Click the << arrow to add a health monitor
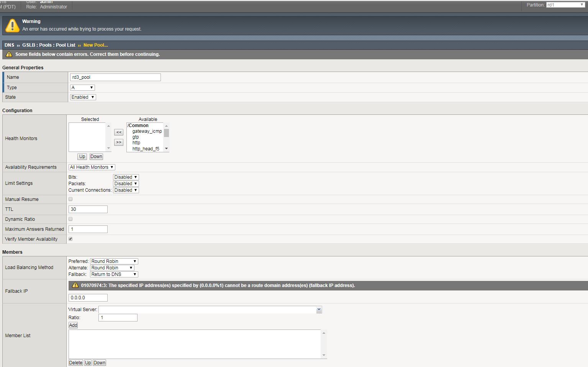The image size is (588, 367). click(118, 132)
